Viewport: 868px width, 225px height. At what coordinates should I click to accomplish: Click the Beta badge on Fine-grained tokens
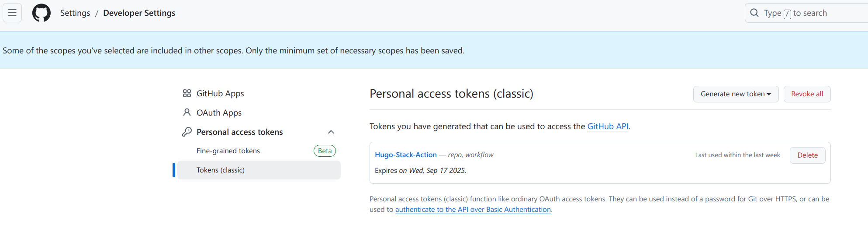[325, 151]
